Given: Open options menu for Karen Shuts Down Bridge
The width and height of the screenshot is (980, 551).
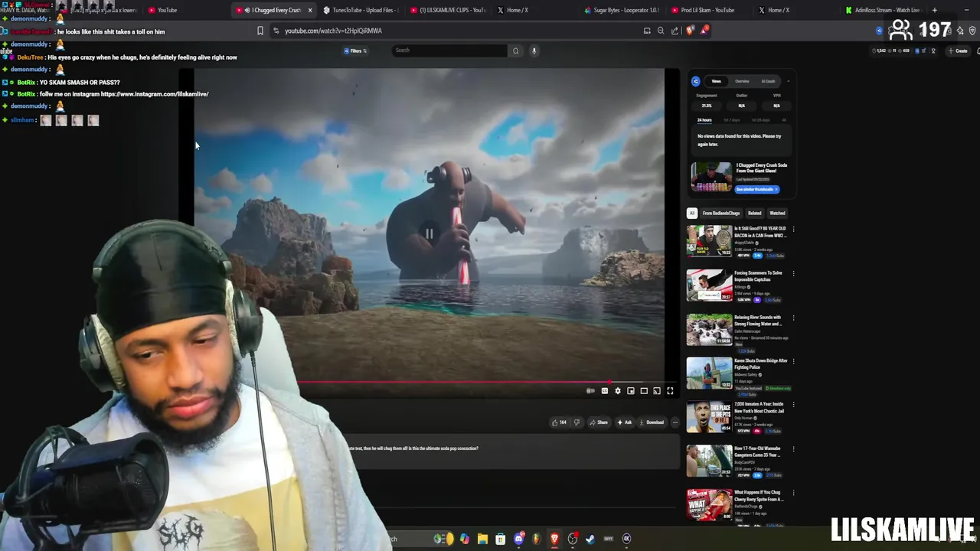Looking at the screenshot, I should click(793, 361).
